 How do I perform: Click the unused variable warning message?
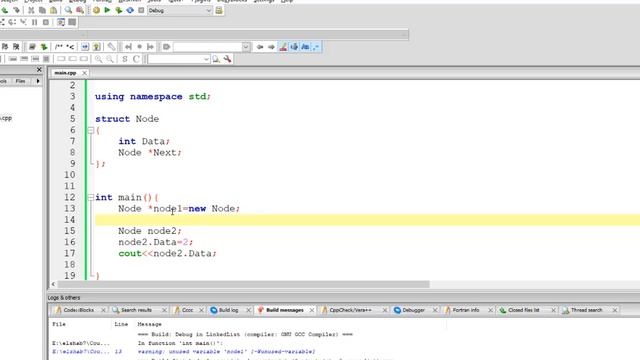(x=227, y=351)
